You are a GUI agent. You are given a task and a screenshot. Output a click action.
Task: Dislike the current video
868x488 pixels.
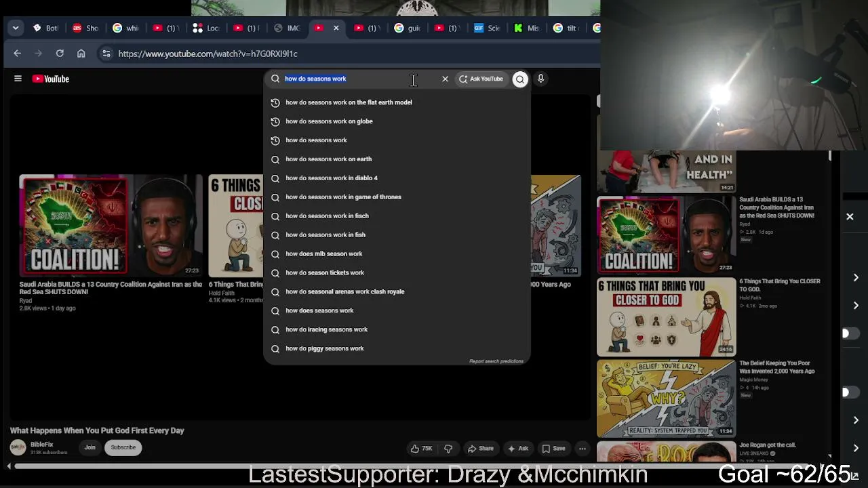tap(448, 448)
